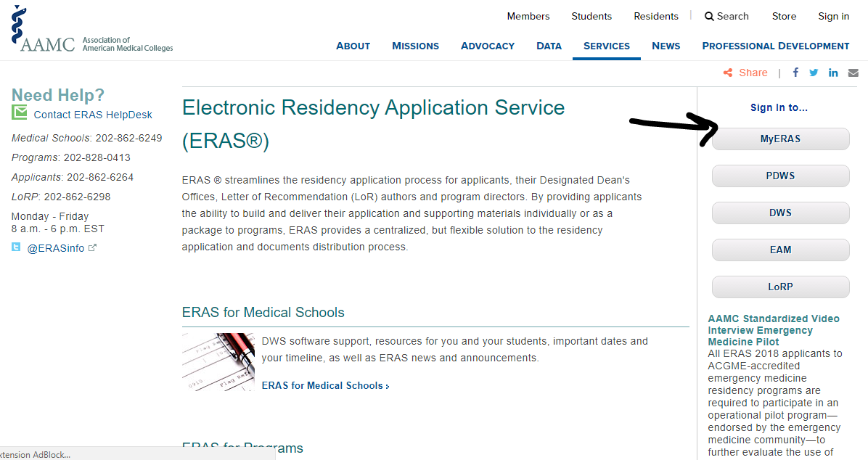The width and height of the screenshot is (868, 460).
Task: Click the Facebook share icon
Action: 795,73
